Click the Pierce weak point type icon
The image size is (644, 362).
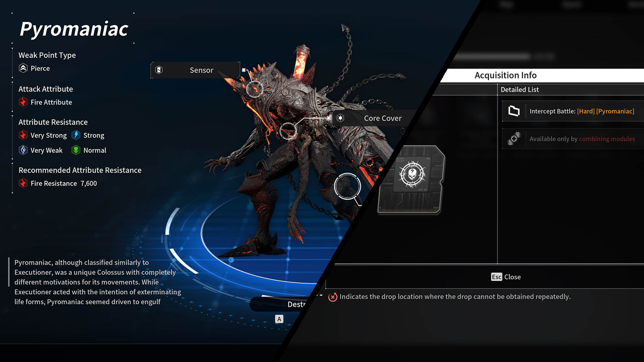point(23,68)
